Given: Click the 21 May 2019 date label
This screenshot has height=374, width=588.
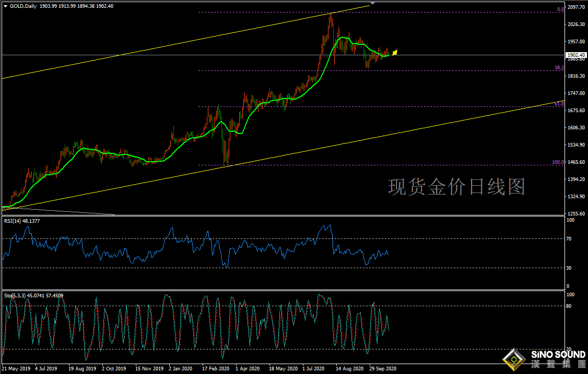Looking at the screenshot, I should [x=16, y=368].
